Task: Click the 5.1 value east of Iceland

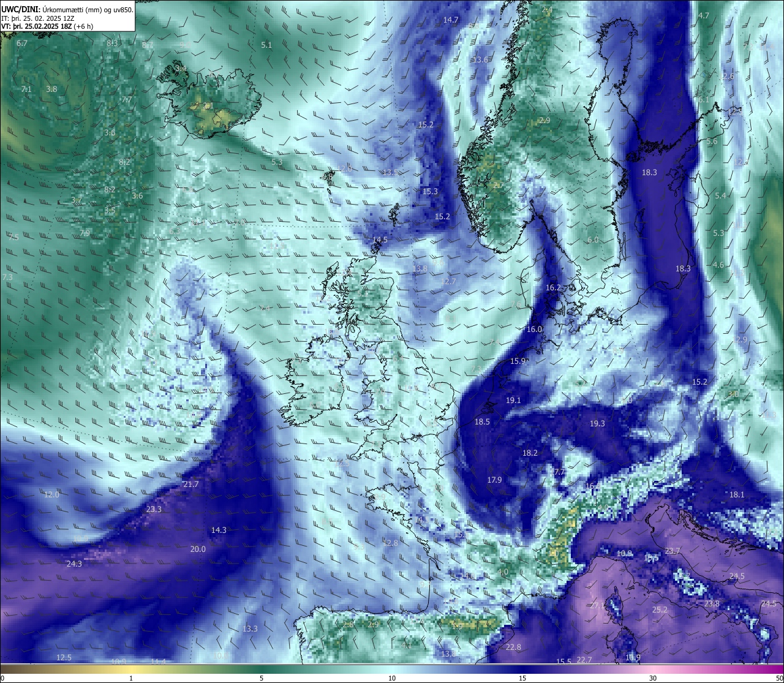Action: (266, 45)
